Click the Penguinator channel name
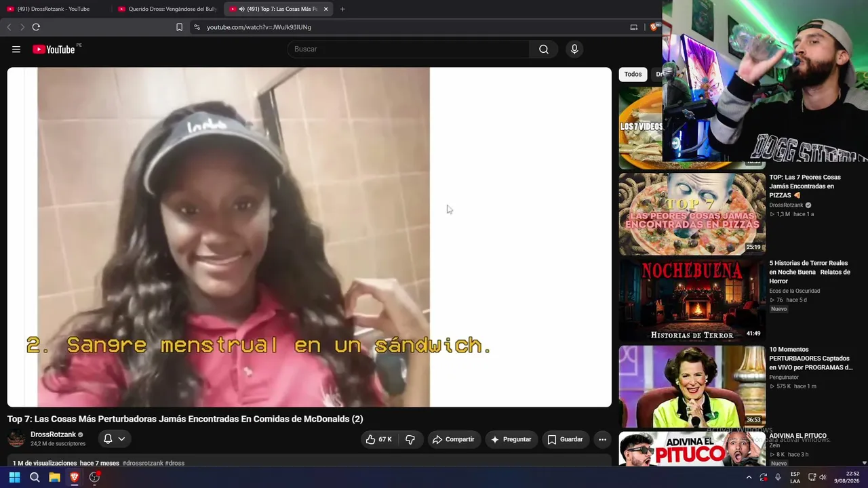 pos(784,377)
